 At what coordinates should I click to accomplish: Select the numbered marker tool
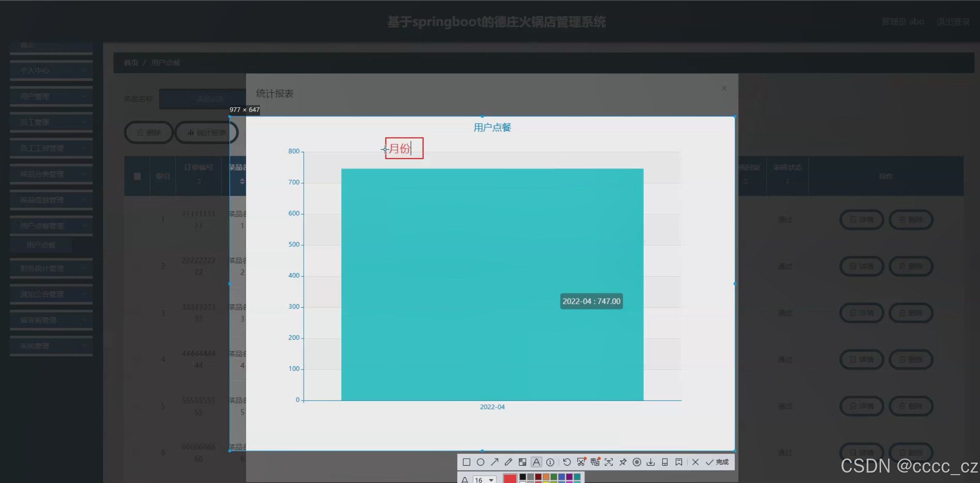550,462
